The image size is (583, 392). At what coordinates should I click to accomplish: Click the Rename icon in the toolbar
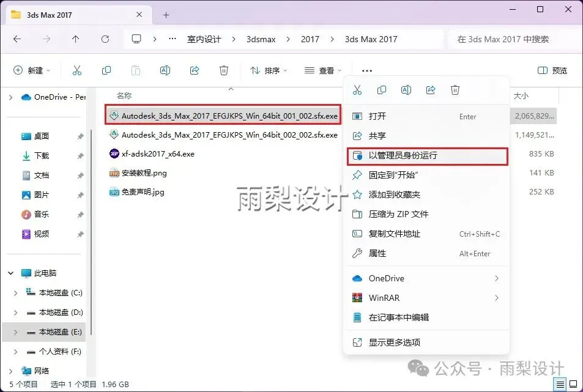click(165, 70)
